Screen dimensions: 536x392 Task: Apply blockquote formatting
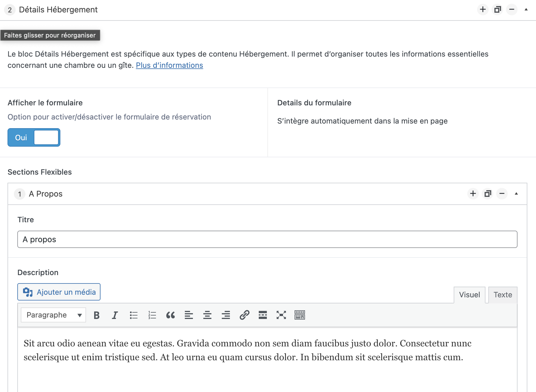click(170, 315)
